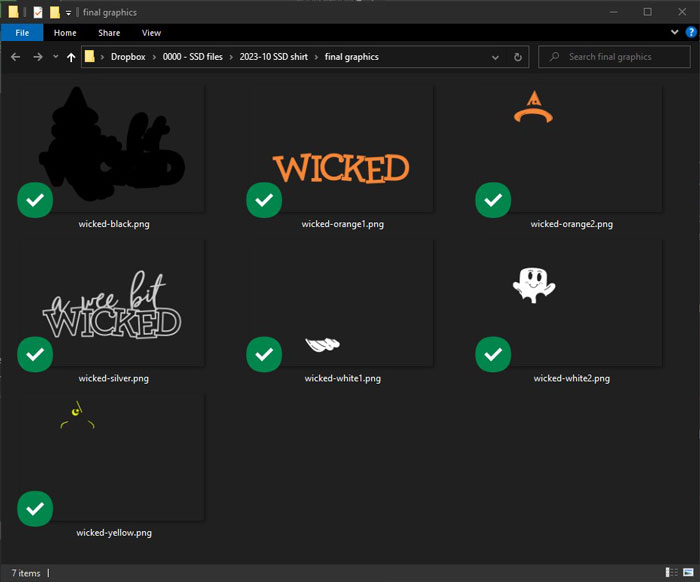Viewport: 700px width, 582px height.
Task: Minimize the final graphics window
Action: [613, 12]
